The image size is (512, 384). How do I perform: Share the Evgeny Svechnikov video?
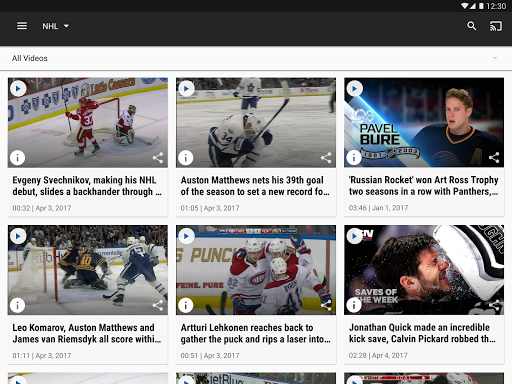(158, 157)
